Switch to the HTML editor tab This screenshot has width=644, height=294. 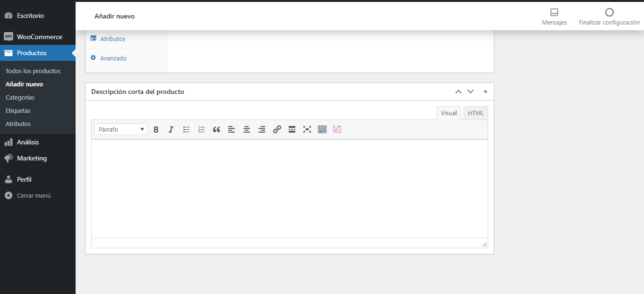[x=475, y=112]
